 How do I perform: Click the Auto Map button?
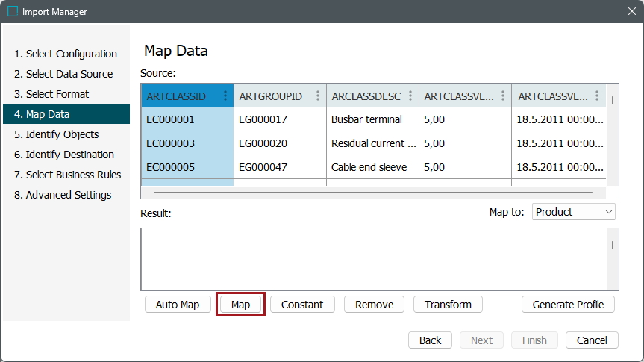[x=178, y=305]
